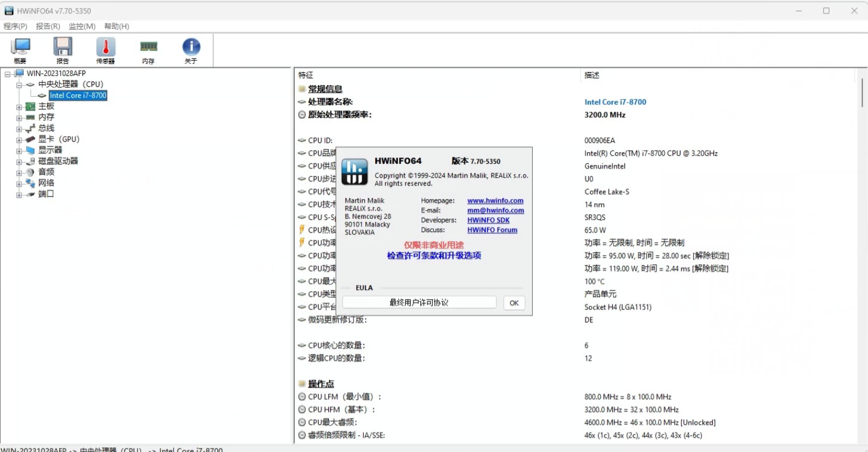Image resolution: width=868 pixels, height=452 pixels.
Task: Click the board icon beside 主板
Action: pyautogui.click(x=31, y=106)
